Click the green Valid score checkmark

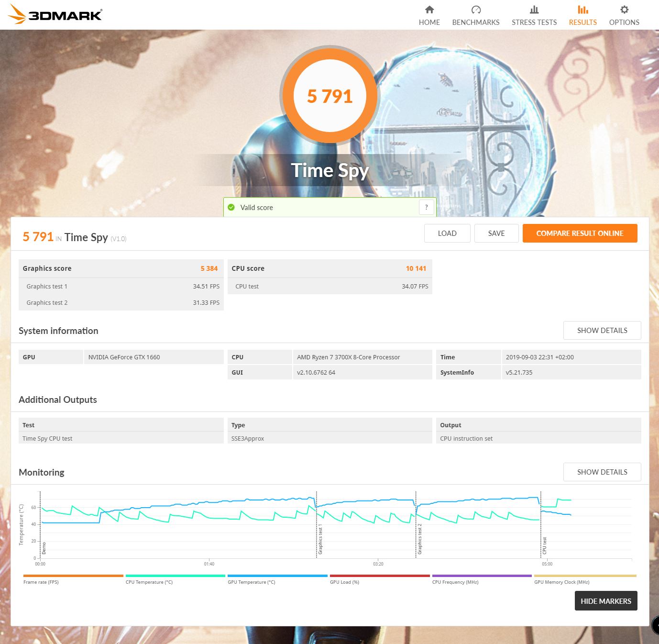point(231,207)
